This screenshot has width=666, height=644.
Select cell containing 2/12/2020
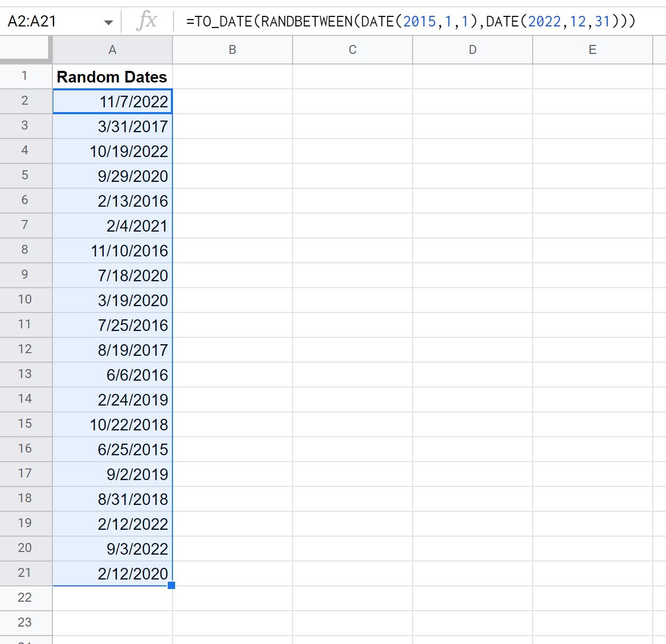(112, 574)
